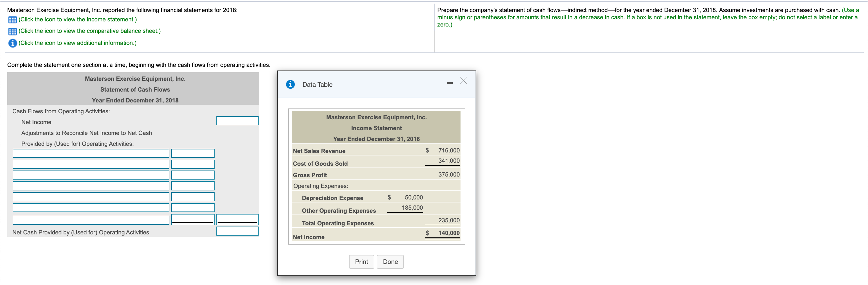Select the adjustments subtotal box above Net Cash
The image size is (868, 285).
(x=237, y=219)
